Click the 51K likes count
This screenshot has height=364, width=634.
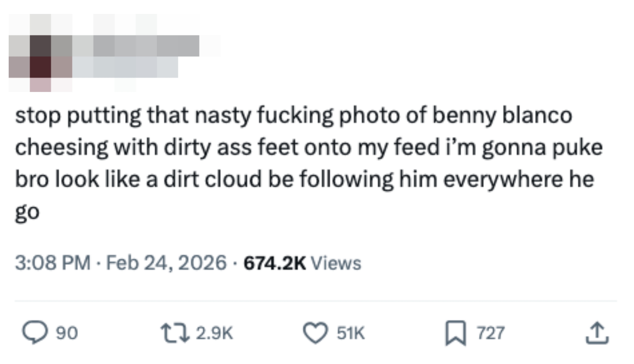point(351,333)
